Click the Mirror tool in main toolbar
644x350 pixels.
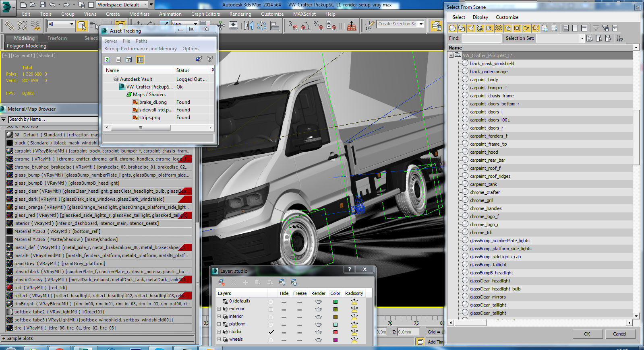pos(248,26)
